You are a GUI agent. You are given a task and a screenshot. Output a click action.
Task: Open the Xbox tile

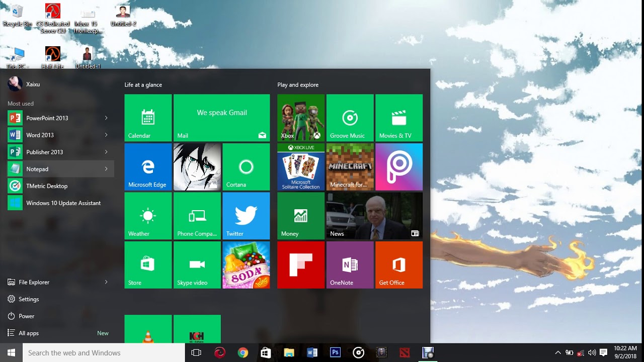pyautogui.click(x=301, y=118)
